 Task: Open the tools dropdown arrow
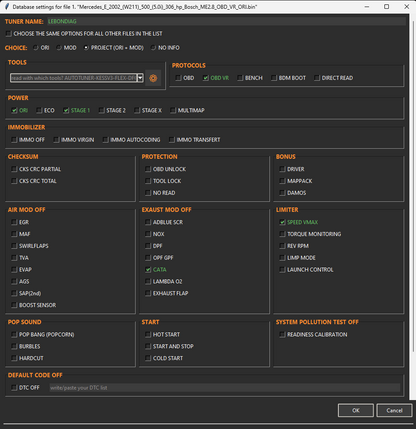[x=140, y=78]
